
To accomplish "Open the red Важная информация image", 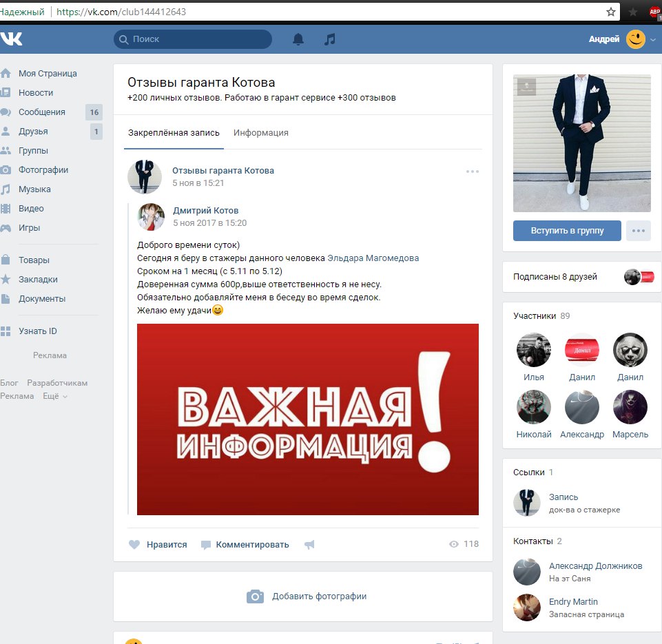I will (307, 419).
